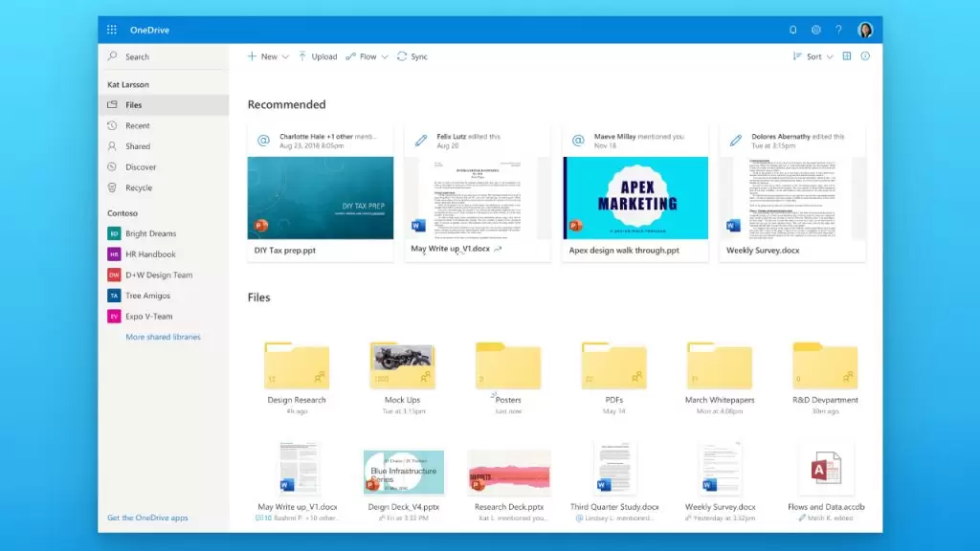The image size is (980, 551).
Task: Open the settings gear icon
Action: click(x=815, y=30)
